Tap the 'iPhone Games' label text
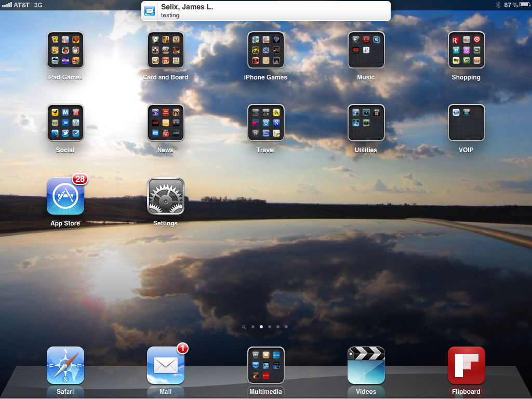 (x=265, y=77)
